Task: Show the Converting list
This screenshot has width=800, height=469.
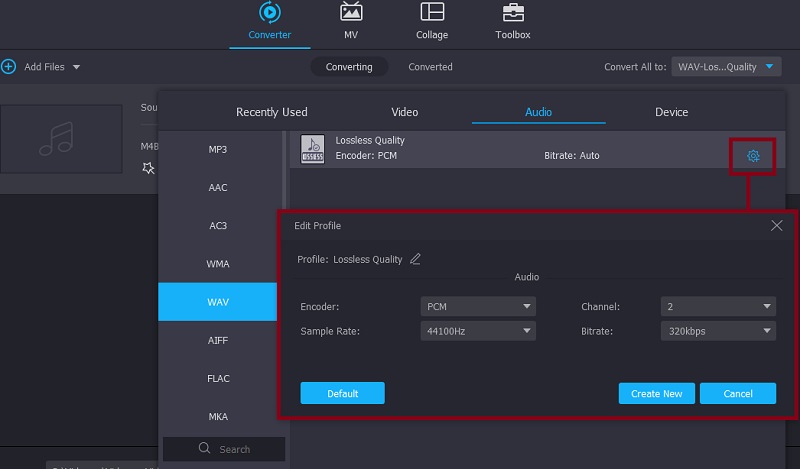Action: tap(349, 67)
